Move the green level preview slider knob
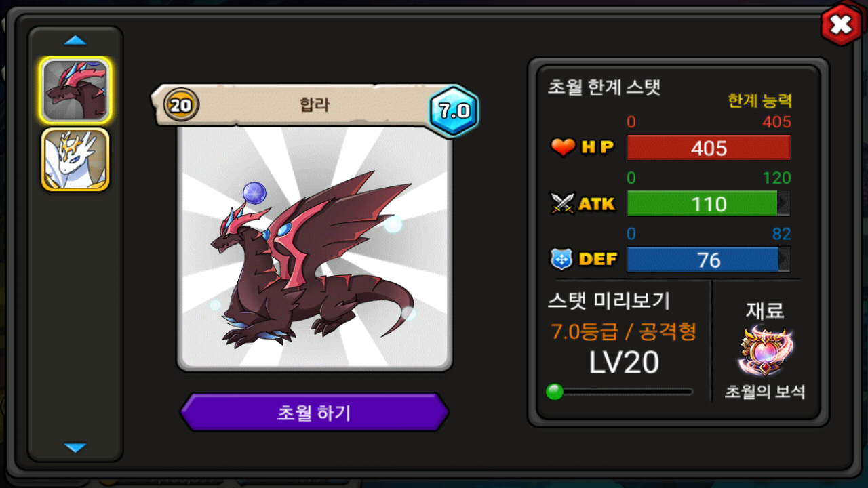Image resolution: width=868 pixels, height=488 pixels. tap(555, 392)
